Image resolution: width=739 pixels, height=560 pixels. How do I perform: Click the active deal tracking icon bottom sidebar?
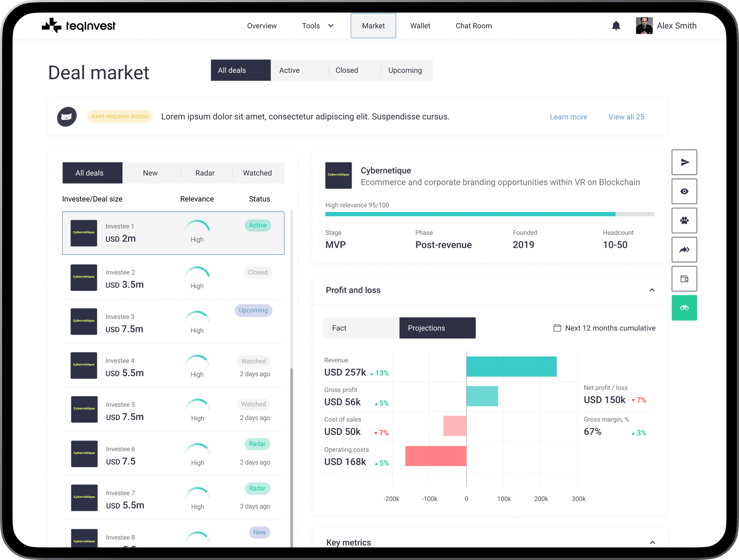[x=684, y=307]
